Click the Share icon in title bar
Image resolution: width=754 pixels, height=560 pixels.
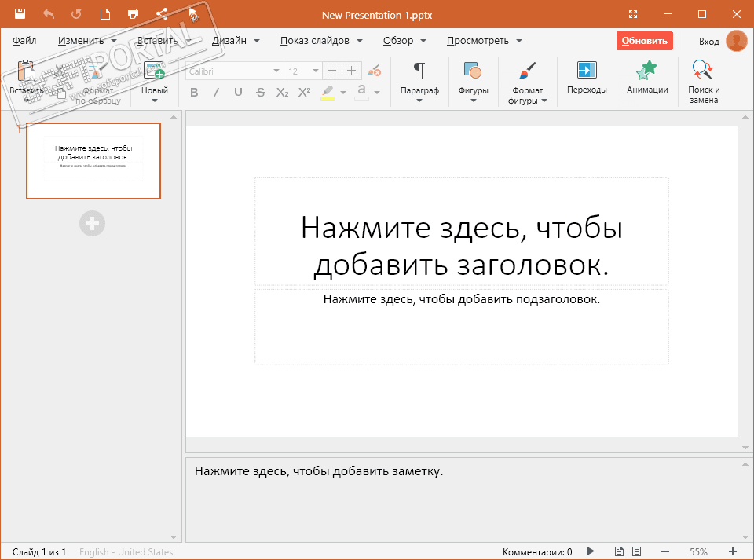pos(162,14)
